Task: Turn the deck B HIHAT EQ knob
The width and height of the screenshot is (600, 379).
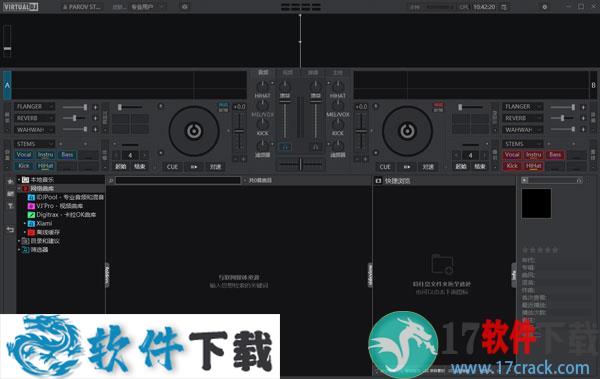Action: 338,86
